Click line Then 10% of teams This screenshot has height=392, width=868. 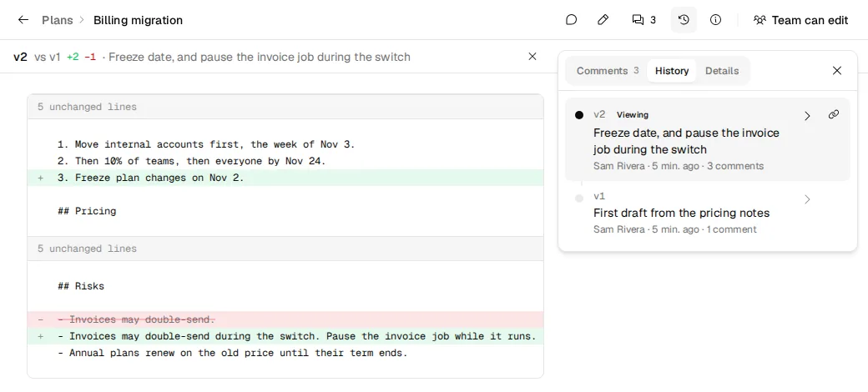coord(285,162)
